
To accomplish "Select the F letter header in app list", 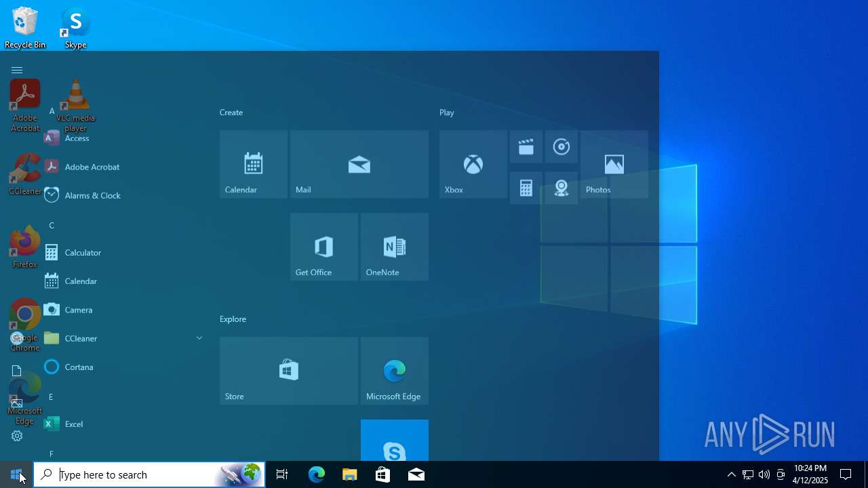I will 51,454.
